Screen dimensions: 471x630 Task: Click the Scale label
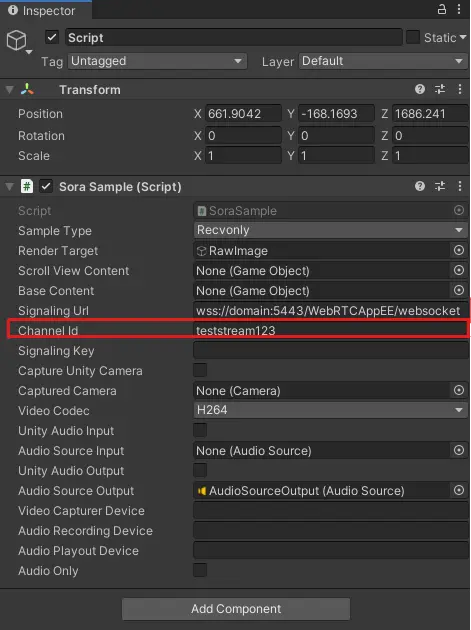[x=34, y=155]
